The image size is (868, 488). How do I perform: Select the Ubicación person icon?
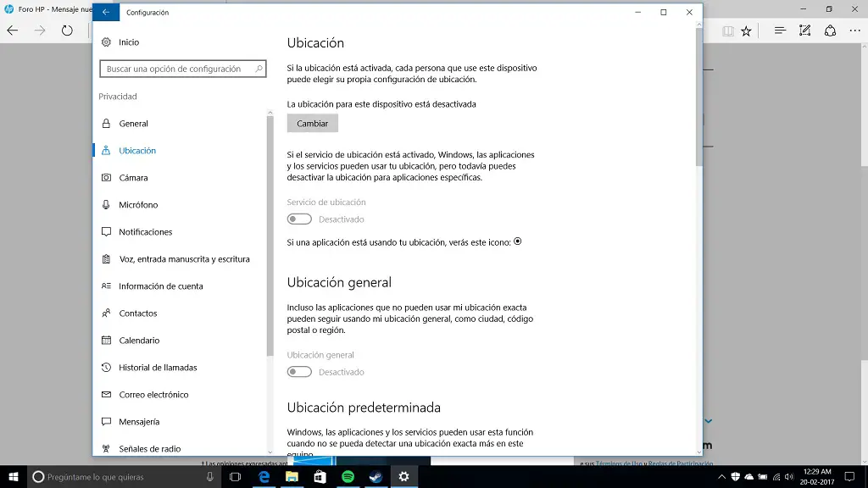(x=106, y=151)
